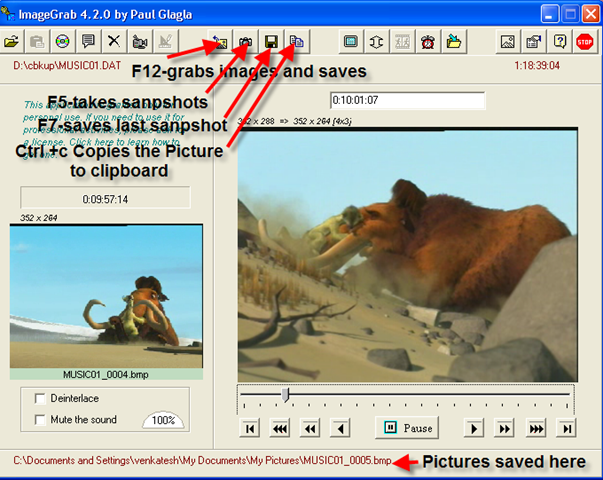Open a DVD with the disc icon

click(62, 41)
